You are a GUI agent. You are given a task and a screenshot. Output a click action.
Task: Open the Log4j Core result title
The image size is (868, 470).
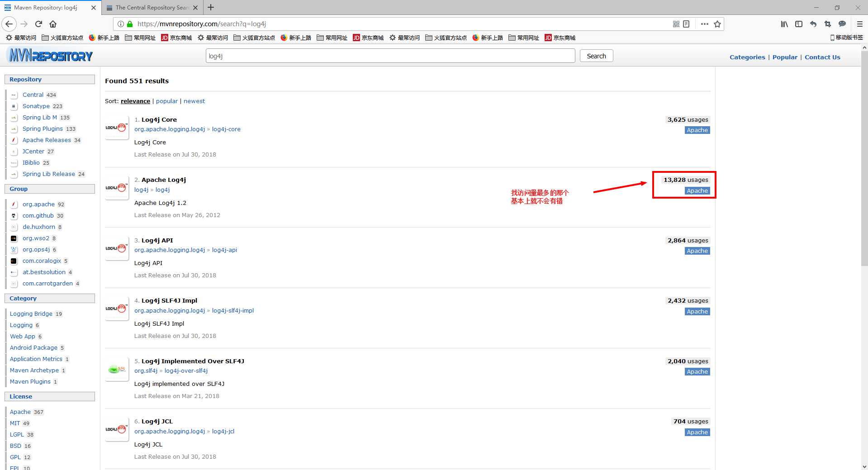(159, 119)
